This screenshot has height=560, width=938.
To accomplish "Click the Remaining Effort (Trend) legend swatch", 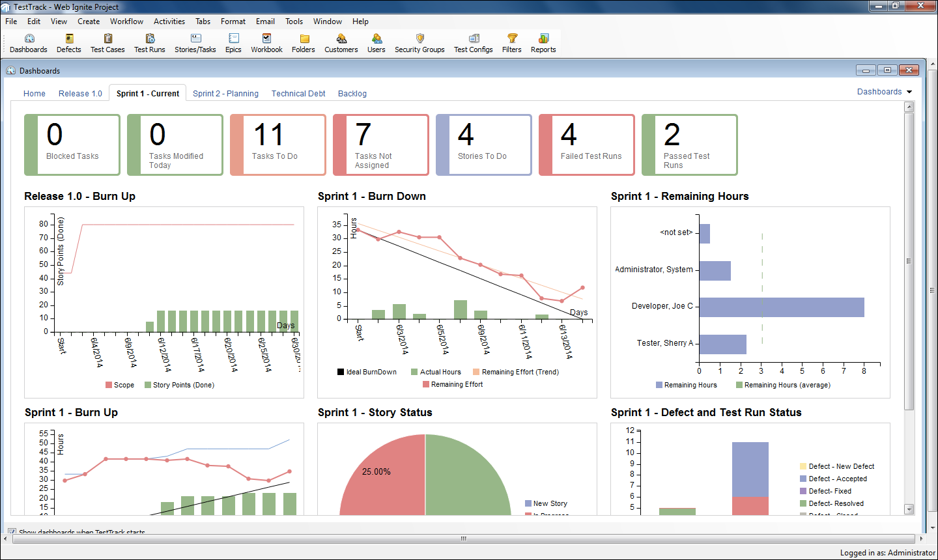I will tap(476, 372).
